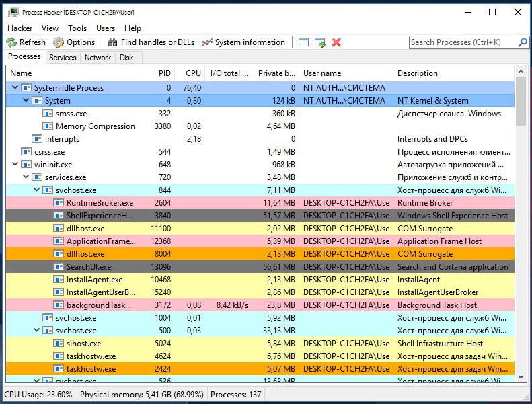
Task: Click Physical memory 5,41 GB status entry
Action: click(x=142, y=395)
